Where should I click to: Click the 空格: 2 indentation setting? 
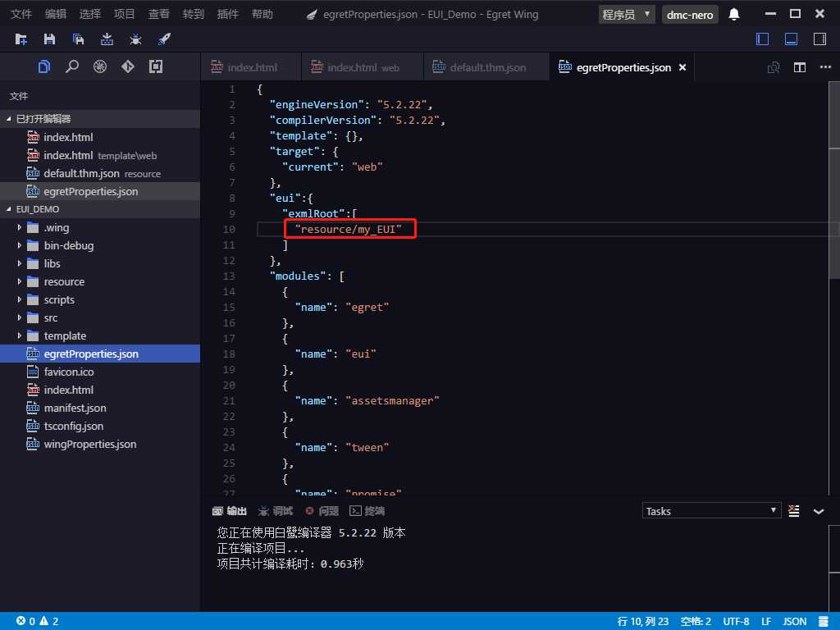[696, 622]
